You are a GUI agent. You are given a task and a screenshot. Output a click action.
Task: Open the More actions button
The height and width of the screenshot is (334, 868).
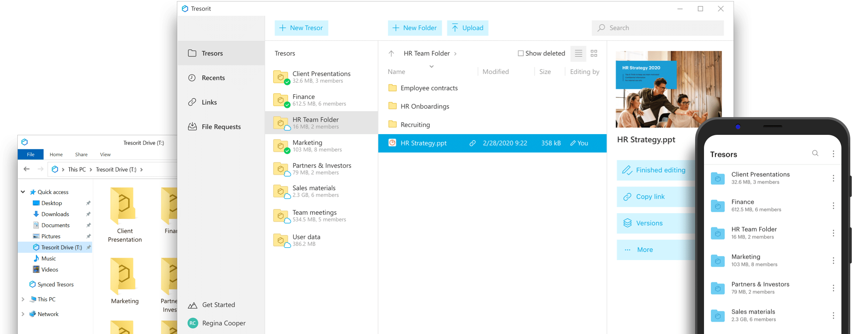tap(656, 250)
